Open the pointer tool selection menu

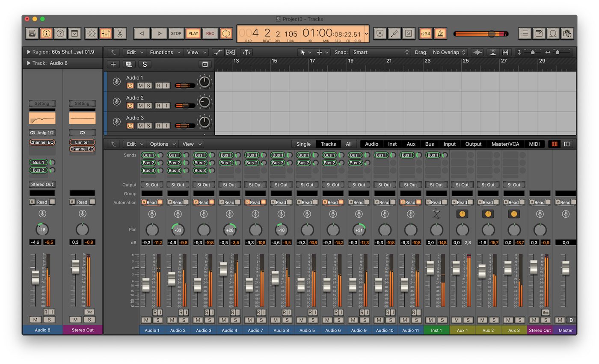pos(306,52)
